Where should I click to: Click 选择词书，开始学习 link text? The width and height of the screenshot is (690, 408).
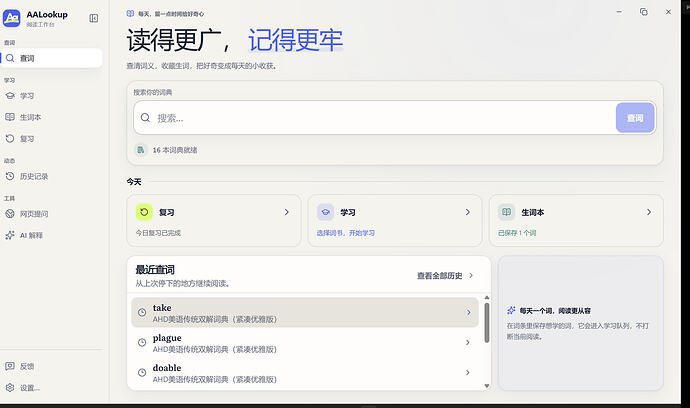(345, 233)
